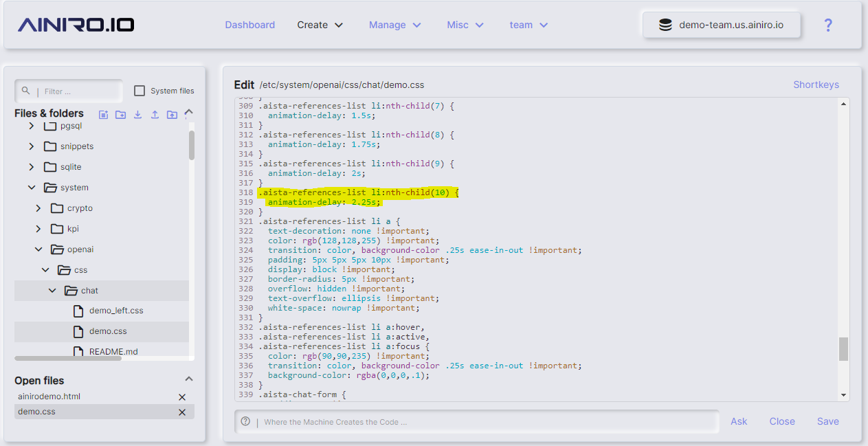
Task: Open the team menu
Action: pyautogui.click(x=528, y=25)
